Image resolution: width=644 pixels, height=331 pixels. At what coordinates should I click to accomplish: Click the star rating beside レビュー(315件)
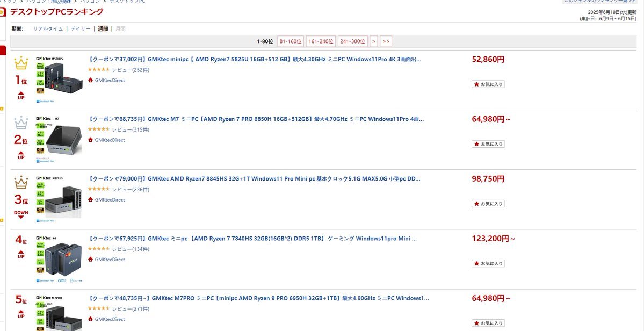(99, 129)
